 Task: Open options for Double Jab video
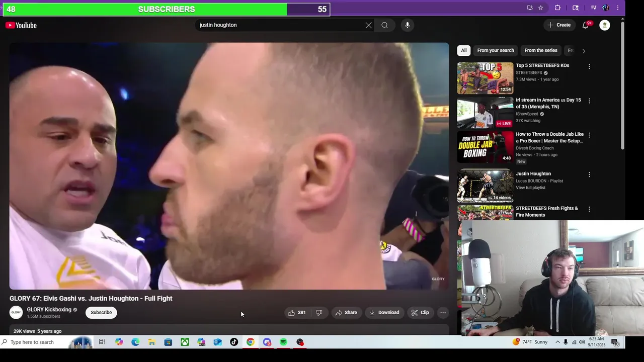point(589,135)
